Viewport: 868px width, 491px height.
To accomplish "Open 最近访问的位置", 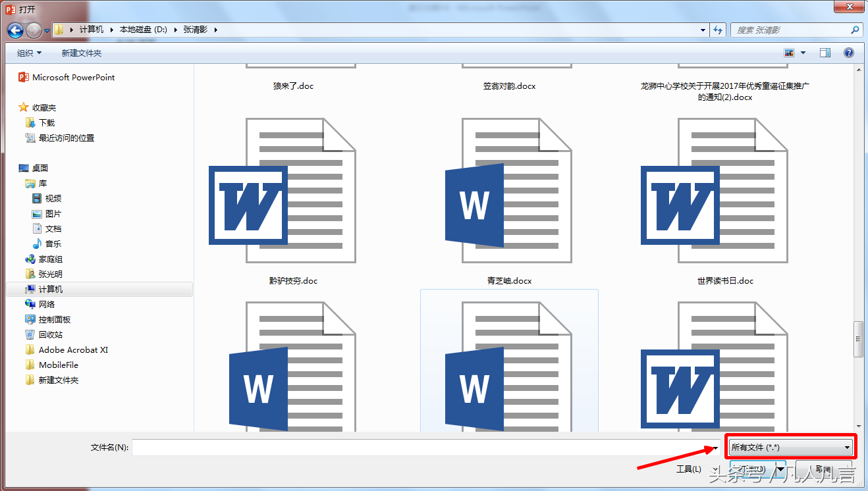I will pos(60,138).
